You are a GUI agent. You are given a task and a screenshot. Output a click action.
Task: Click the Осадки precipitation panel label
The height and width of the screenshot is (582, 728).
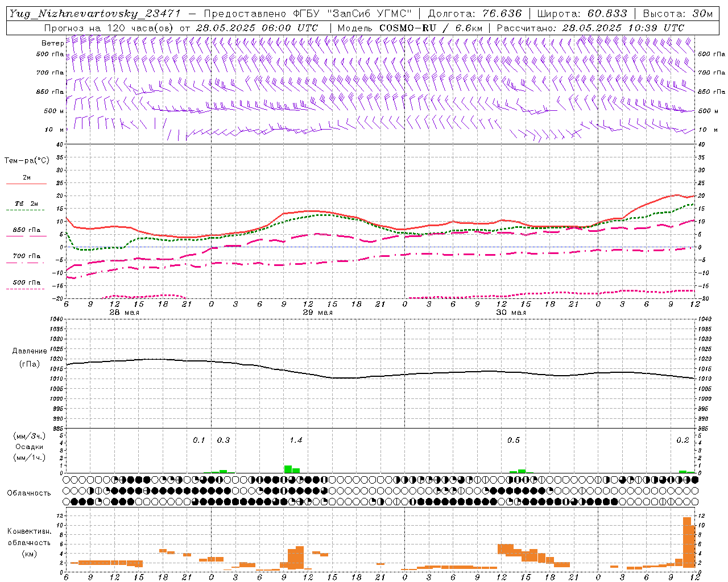pyautogui.click(x=29, y=447)
